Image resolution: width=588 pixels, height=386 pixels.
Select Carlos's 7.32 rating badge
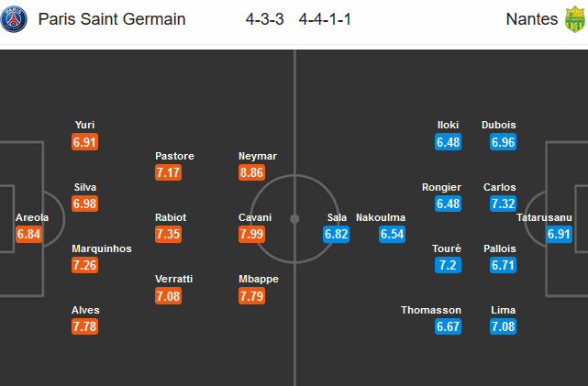point(503,204)
